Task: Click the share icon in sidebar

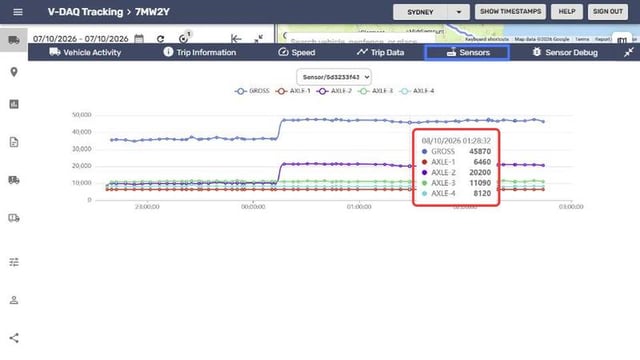Action: pos(14,338)
